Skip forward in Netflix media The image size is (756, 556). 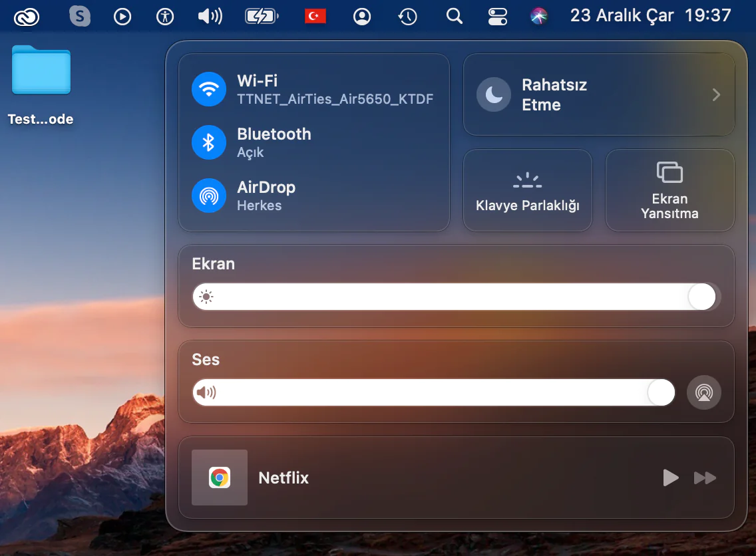[705, 478]
